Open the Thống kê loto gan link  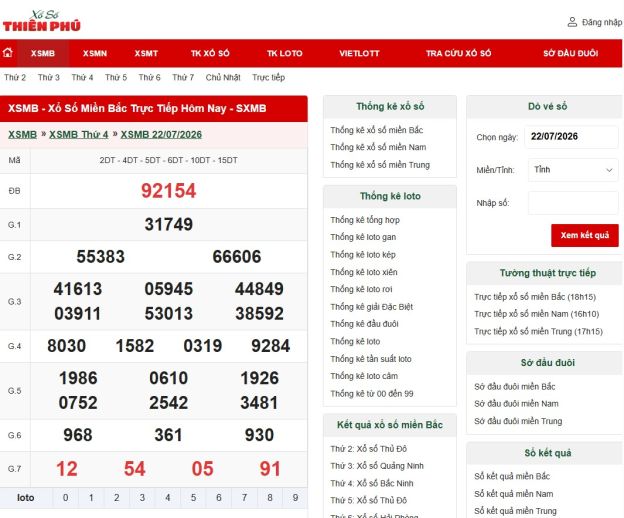pyautogui.click(x=363, y=237)
